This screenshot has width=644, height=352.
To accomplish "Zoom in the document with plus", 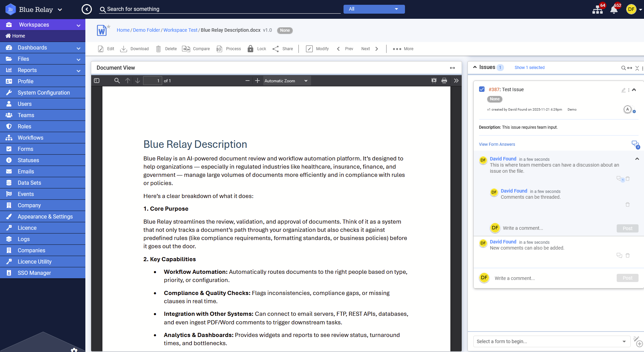I will 257,81.
